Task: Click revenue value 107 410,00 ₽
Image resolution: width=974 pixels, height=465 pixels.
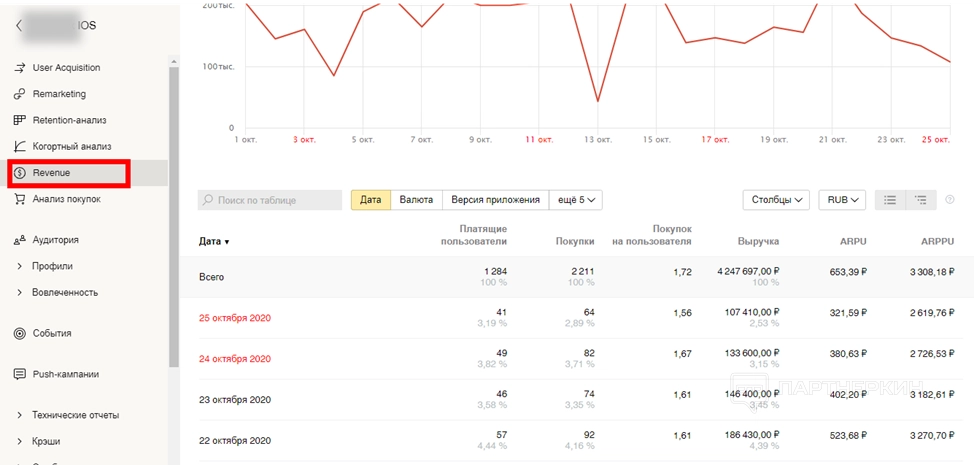Action: (x=752, y=312)
